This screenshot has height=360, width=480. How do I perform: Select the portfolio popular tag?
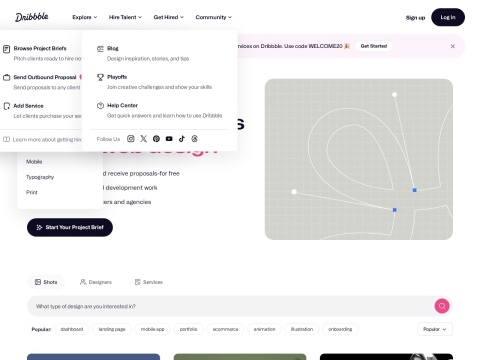click(188, 329)
